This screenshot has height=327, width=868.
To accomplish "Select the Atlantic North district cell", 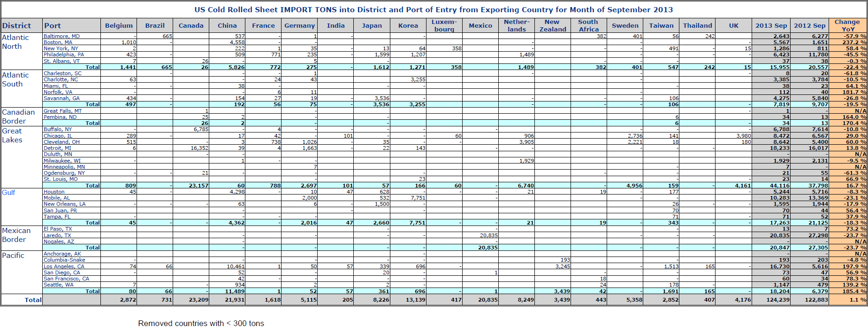I will (x=15, y=42).
